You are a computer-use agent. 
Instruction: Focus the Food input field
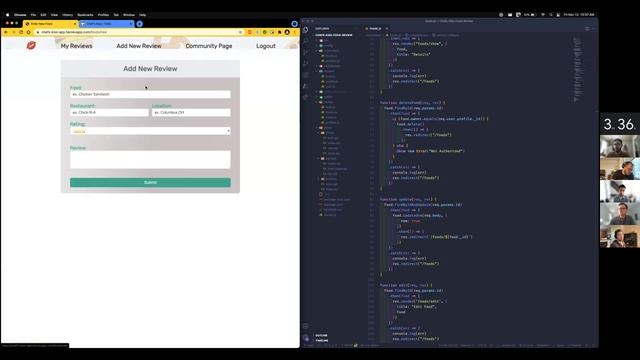click(150, 94)
